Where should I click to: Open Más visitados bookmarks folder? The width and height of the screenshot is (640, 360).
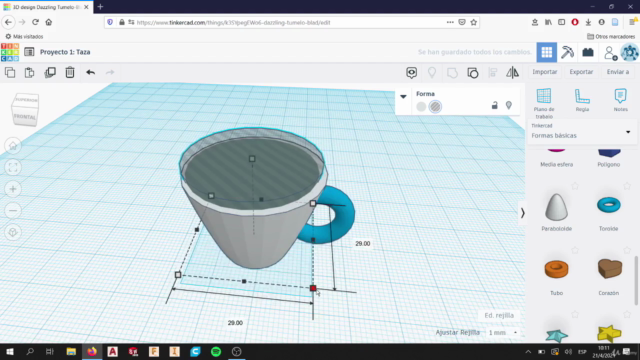24,36
